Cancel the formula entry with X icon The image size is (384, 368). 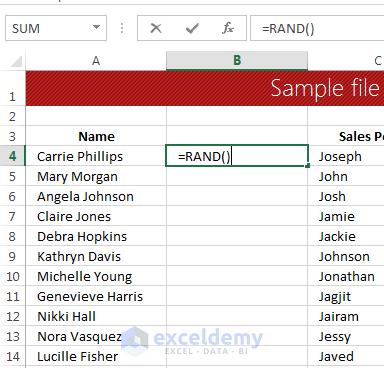(156, 28)
